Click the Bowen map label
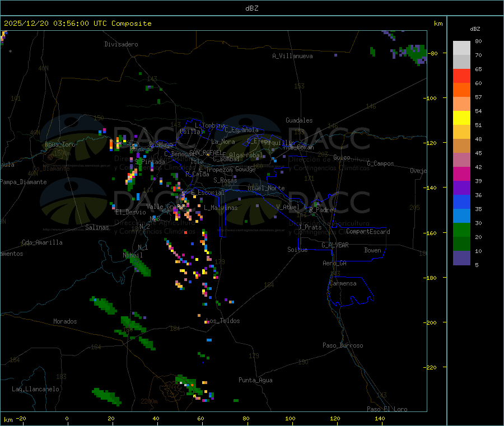 tap(373, 250)
